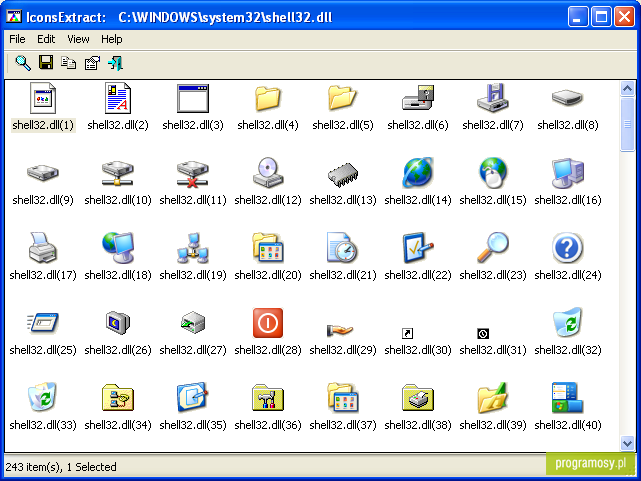The image size is (641, 481).
Task: Click the vertical scrollbar thumb
Action: (x=628, y=124)
